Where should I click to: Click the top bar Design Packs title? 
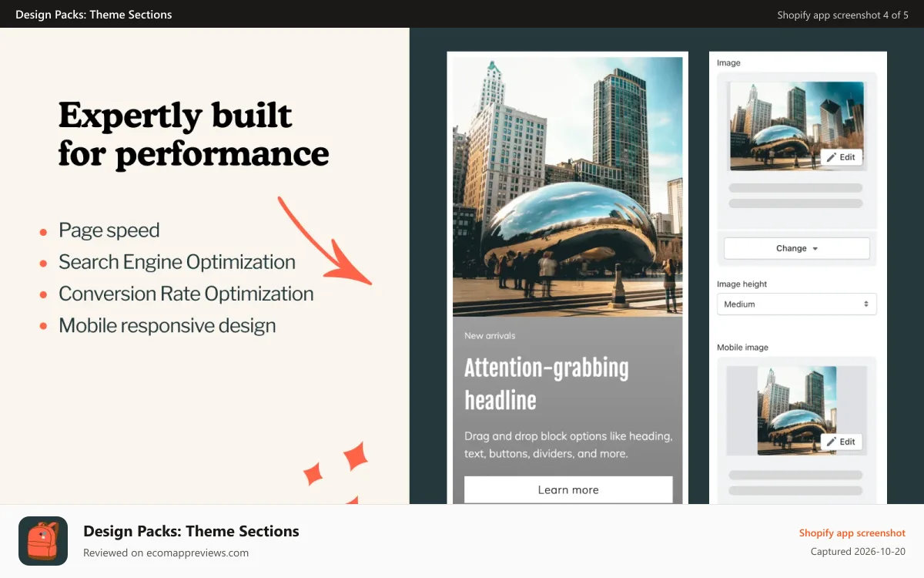click(x=94, y=15)
